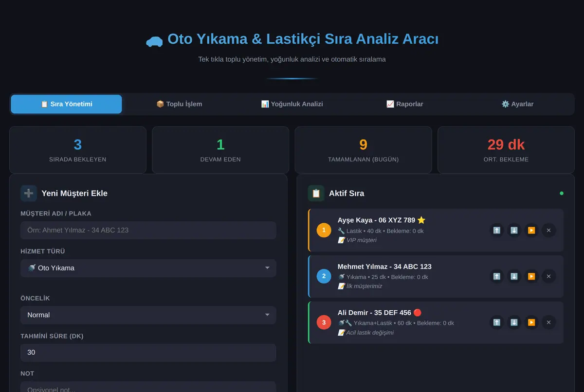
Task: Move Mehmet Yılmaz down in queue
Action: pyautogui.click(x=514, y=276)
